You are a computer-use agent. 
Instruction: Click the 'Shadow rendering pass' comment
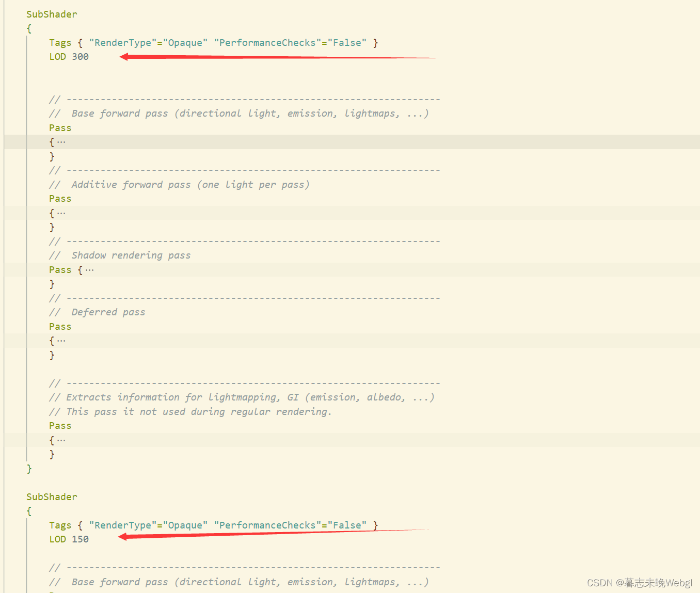pos(120,255)
